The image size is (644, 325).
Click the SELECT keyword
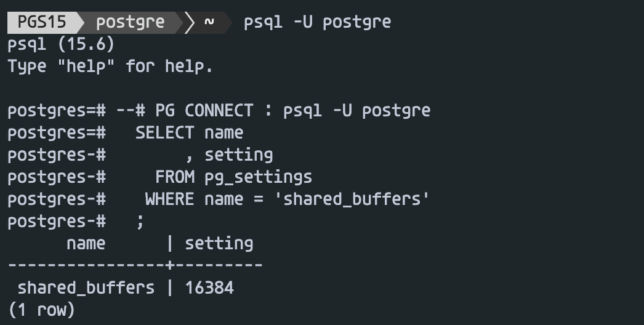click(x=164, y=133)
